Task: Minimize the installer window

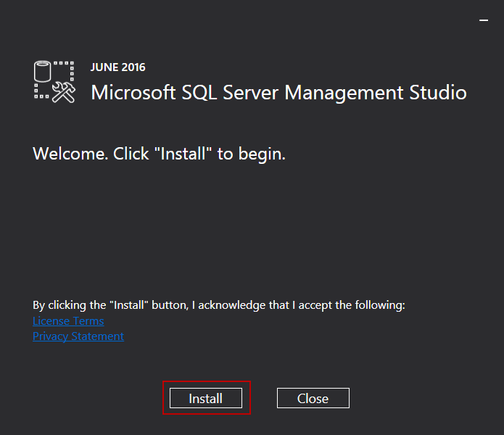Action: pyautogui.click(x=484, y=22)
